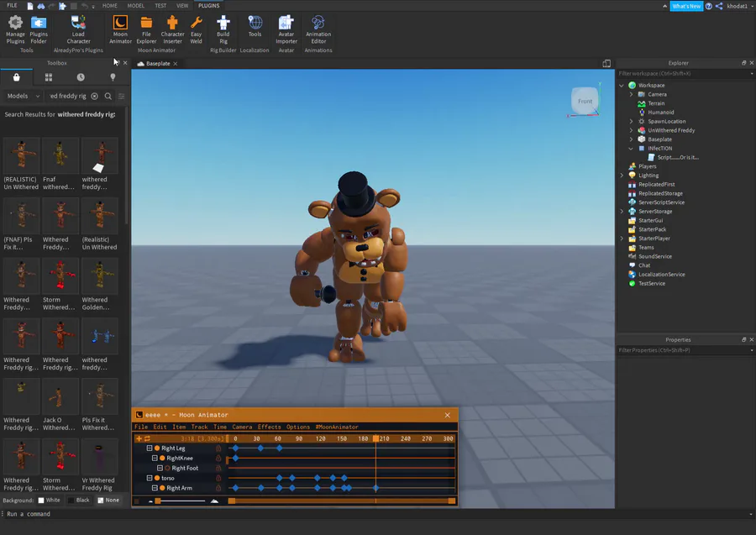Open the Animation Editor
The width and height of the screenshot is (756, 535).
click(318, 29)
